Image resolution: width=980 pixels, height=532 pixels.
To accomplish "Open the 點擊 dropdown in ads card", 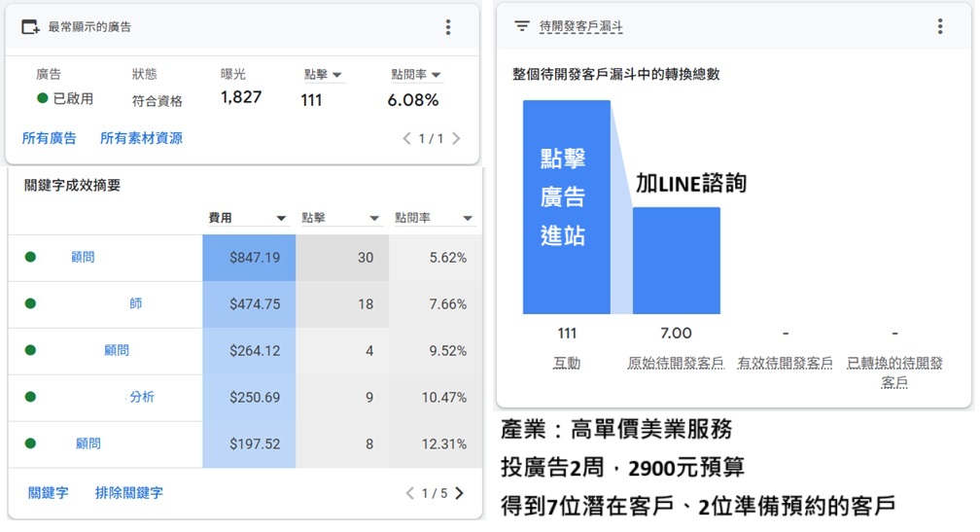I will [x=337, y=75].
